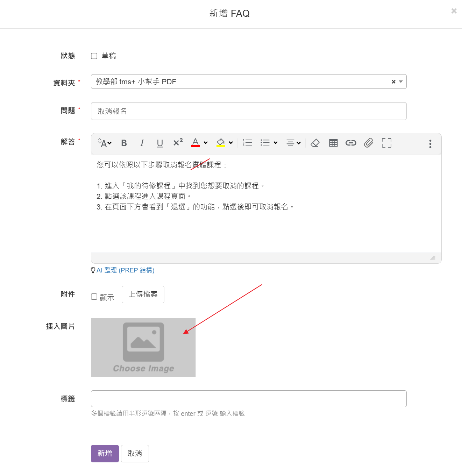Enable the 顯示 attachment checkbox

(x=94, y=297)
